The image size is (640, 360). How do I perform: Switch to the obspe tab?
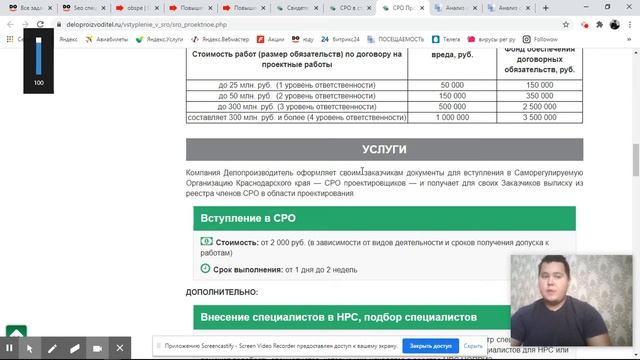(137, 8)
